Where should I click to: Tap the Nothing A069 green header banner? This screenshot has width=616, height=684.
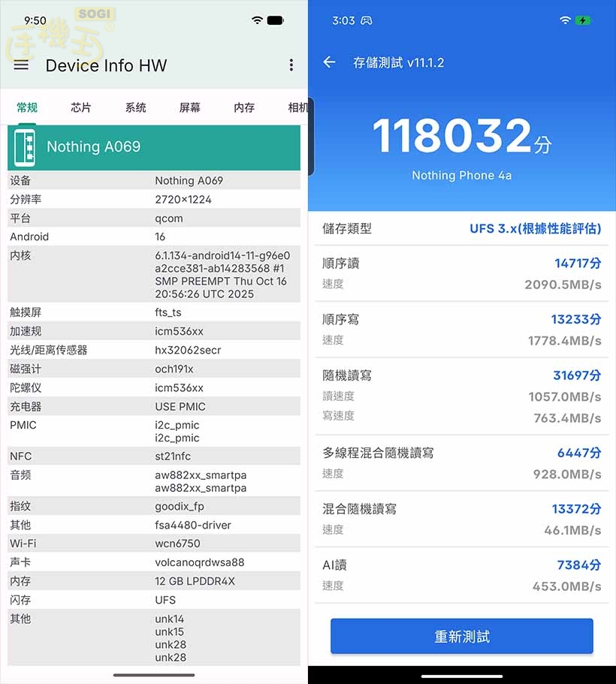click(154, 147)
